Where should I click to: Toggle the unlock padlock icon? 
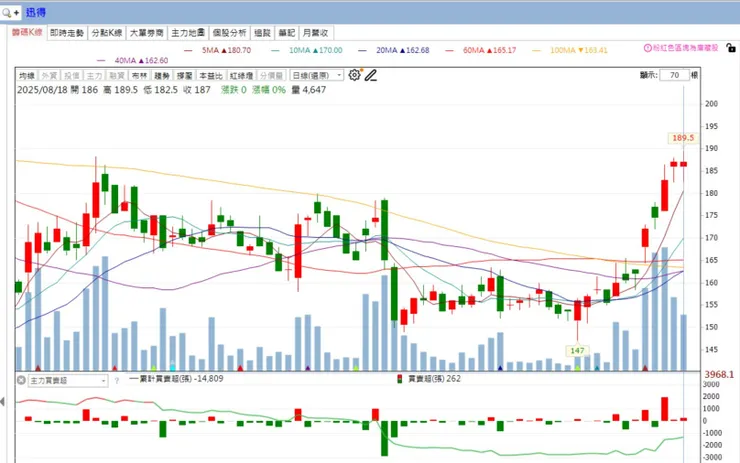point(731,48)
